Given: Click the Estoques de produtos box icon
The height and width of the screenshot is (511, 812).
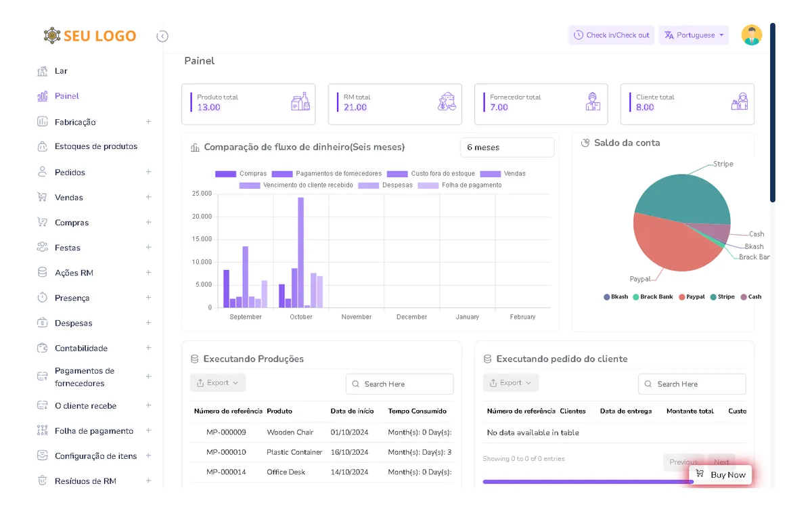Looking at the screenshot, I should 43,146.
